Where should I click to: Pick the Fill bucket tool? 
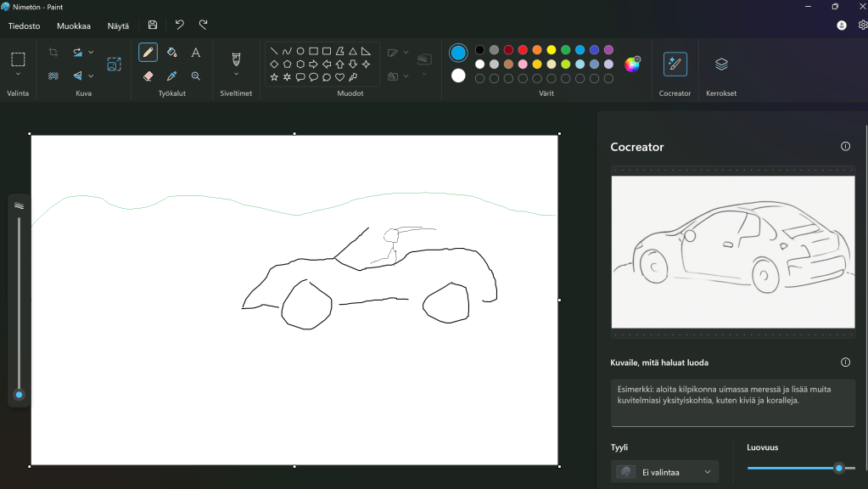(171, 53)
